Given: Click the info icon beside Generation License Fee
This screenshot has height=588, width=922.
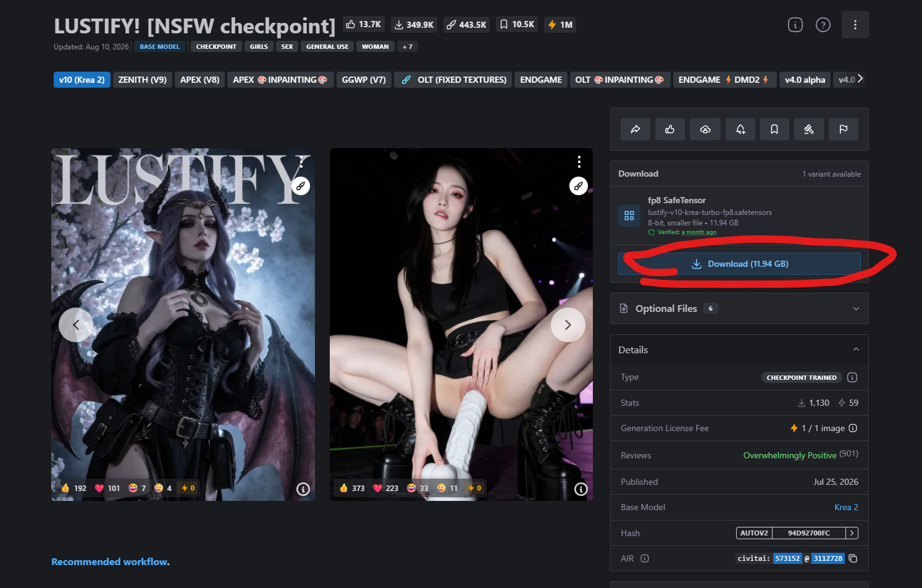Looking at the screenshot, I should (853, 428).
